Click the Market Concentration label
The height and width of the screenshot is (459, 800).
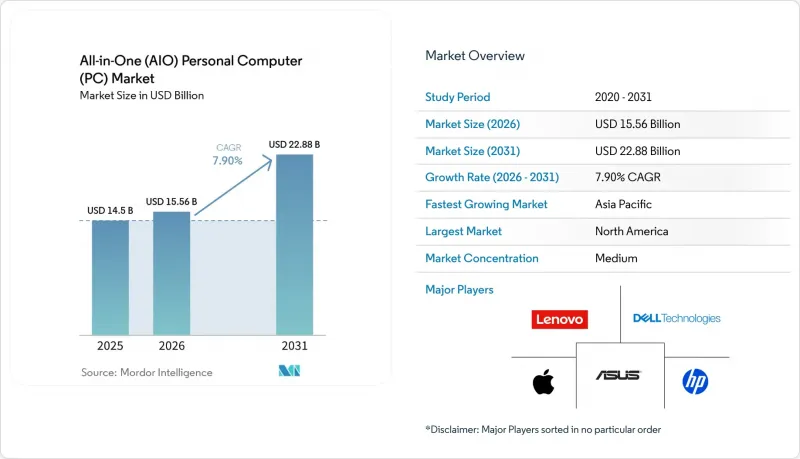tap(482, 258)
